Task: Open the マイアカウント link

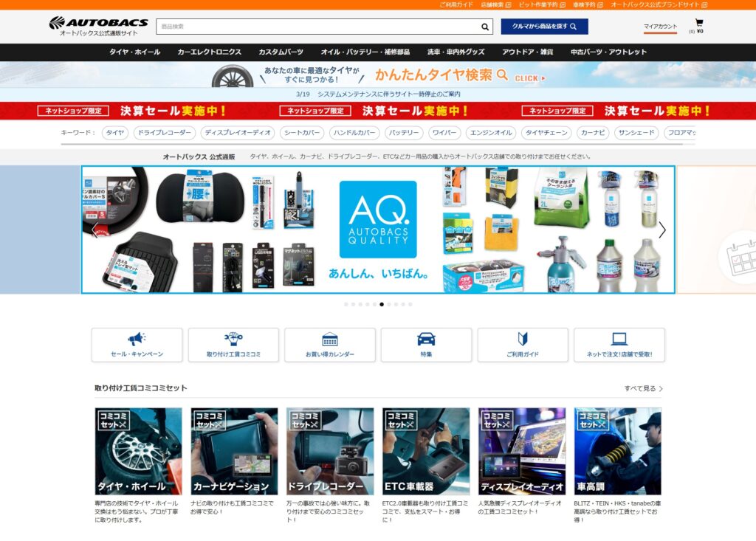Action: pos(659,27)
